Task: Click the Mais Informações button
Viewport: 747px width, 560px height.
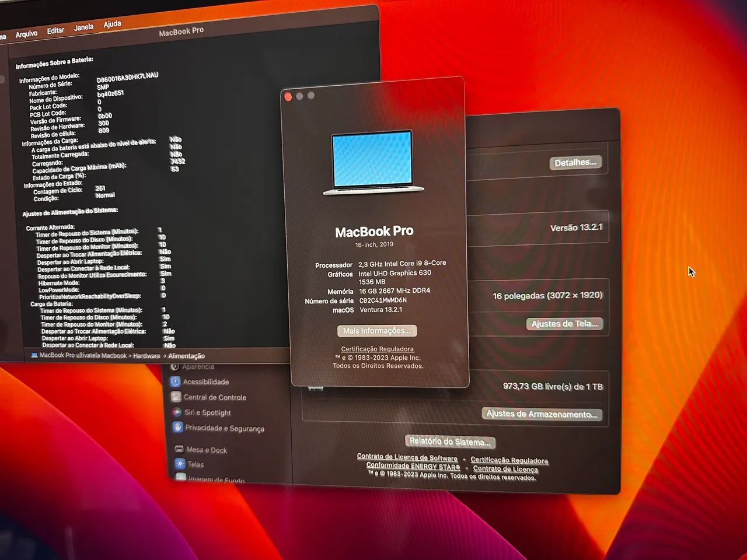Action: point(376,331)
